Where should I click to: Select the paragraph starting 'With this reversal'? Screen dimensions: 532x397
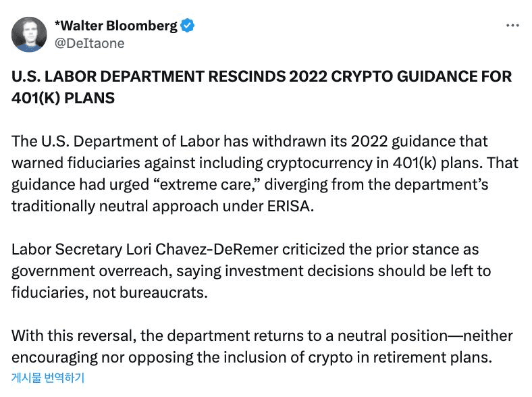(262, 346)
